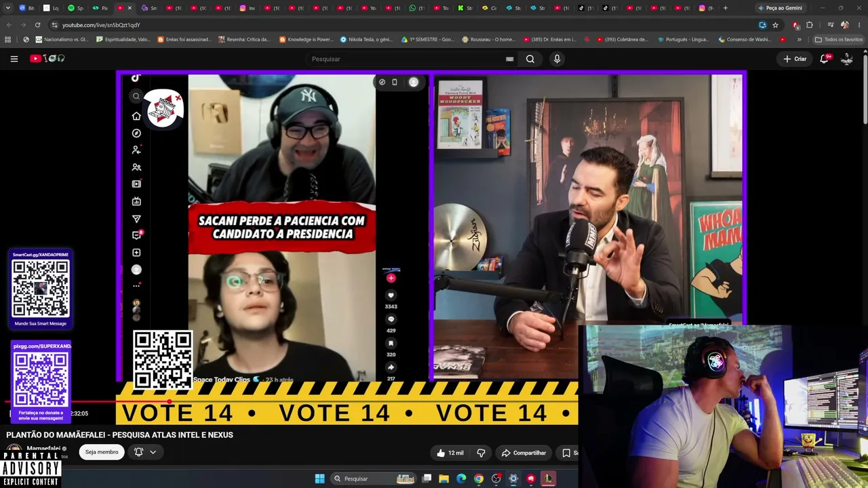Expand the notification options chevron
This screenshot has width=868, height=488.
pyautogui.click(x=153, y=452)
